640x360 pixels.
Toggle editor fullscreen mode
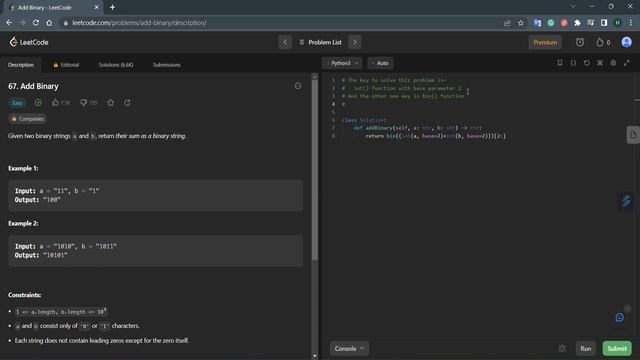pyautogui.click(x=627, y=63)
